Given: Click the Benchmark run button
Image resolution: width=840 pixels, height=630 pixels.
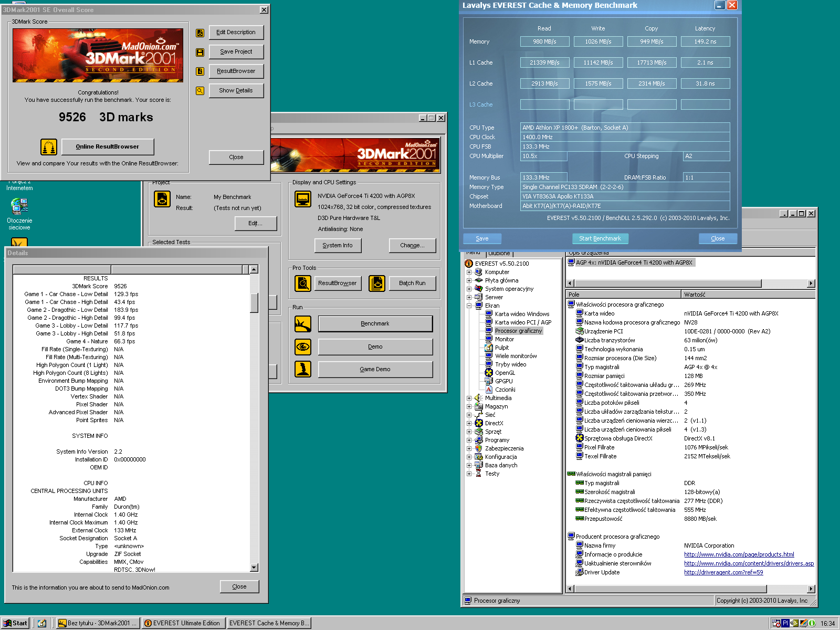Looking at the screenshot, I should tap(375, 324).
